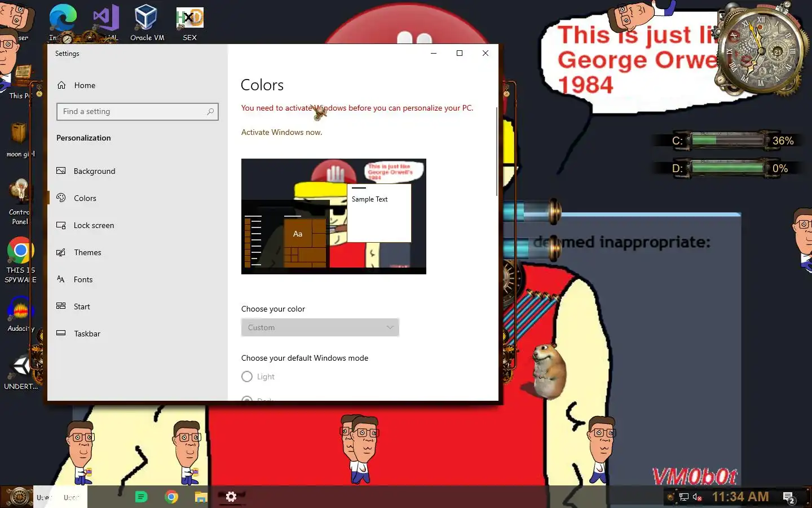812x508 pixels.
Task: Maximize the Settings window
Action: (x=460, y=53)
